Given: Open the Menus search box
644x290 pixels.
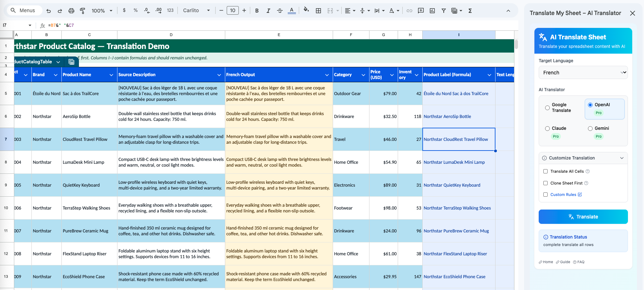Looking at the screenshot, I should pyautogui.click(x=24, y=10).
